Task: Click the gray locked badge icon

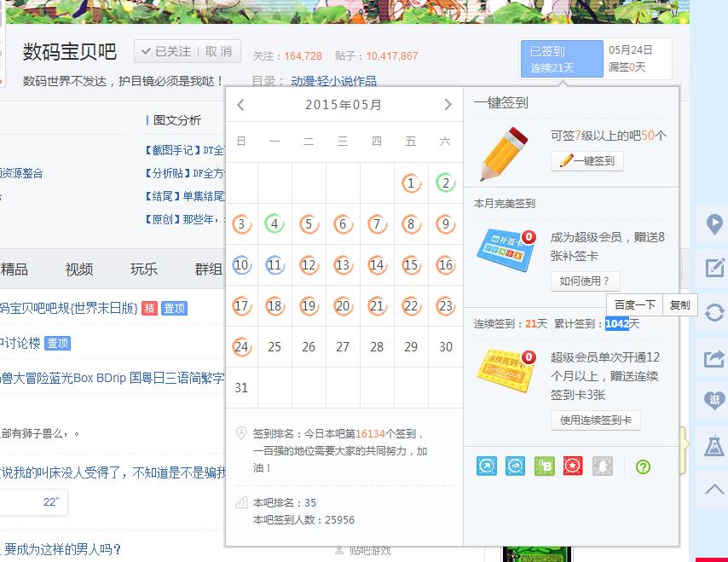Action: (x=602, y=466)
